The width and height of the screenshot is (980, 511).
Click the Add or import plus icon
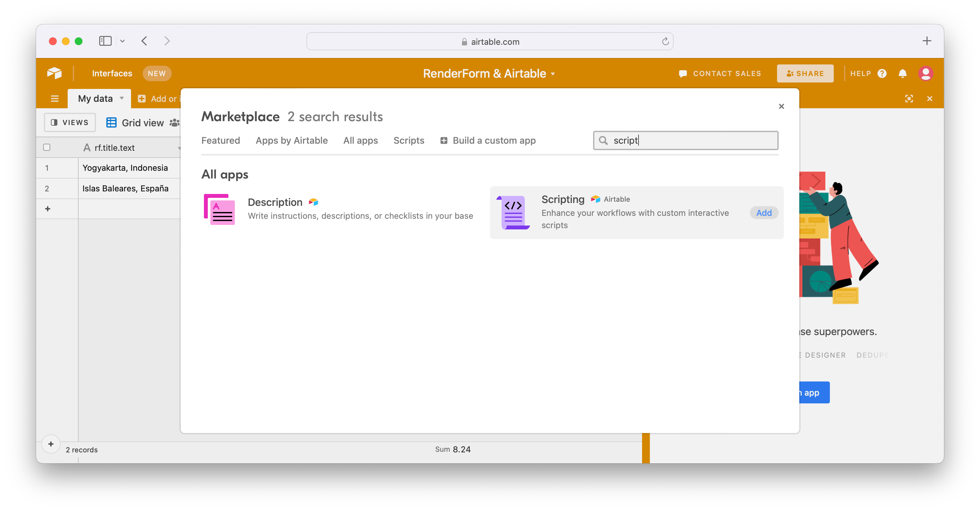(141, 99)
